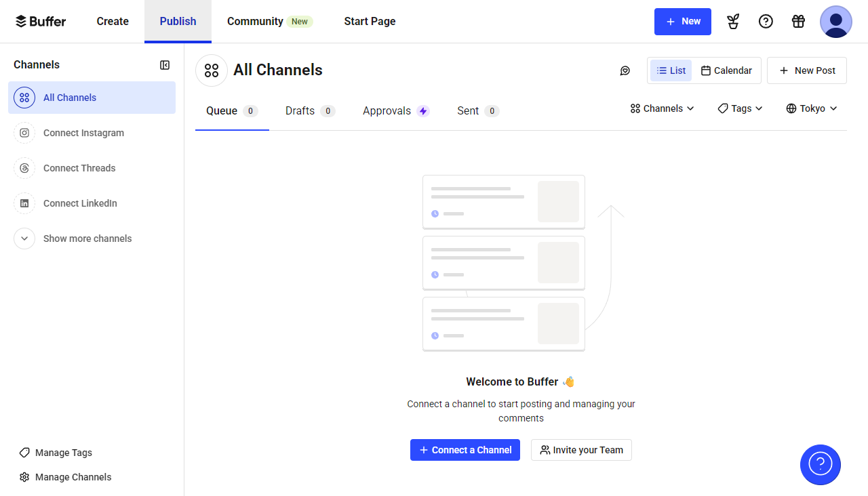Viewport: 868px width, 496px height.
Task: Click the gift box icon
Action: coord(798,22)
